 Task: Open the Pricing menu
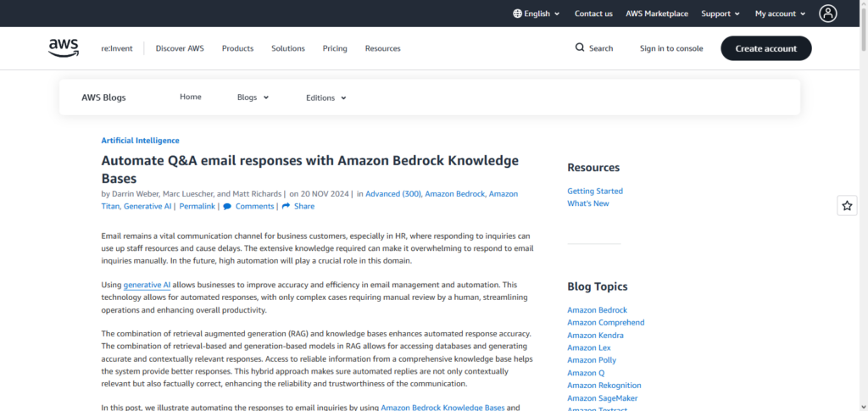[335, 48]
